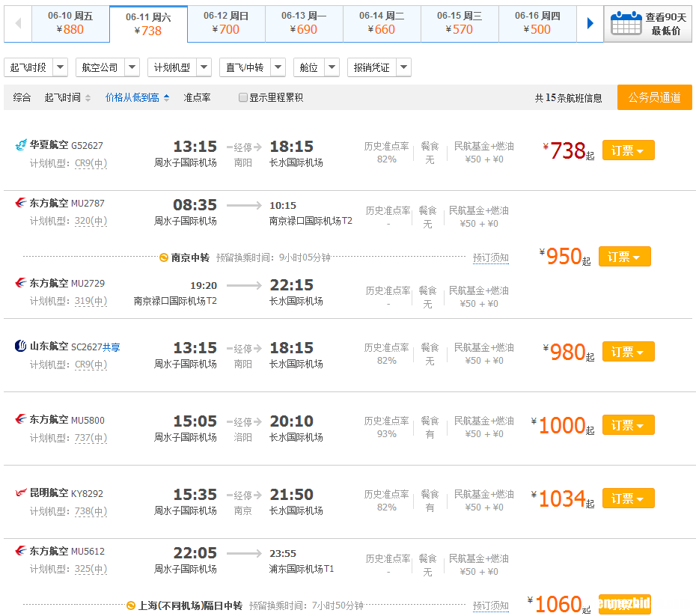Screen dimensions: 696x616
Task: Open 预订须知 for 南京中转 flight
Action: tap(490, 257)
